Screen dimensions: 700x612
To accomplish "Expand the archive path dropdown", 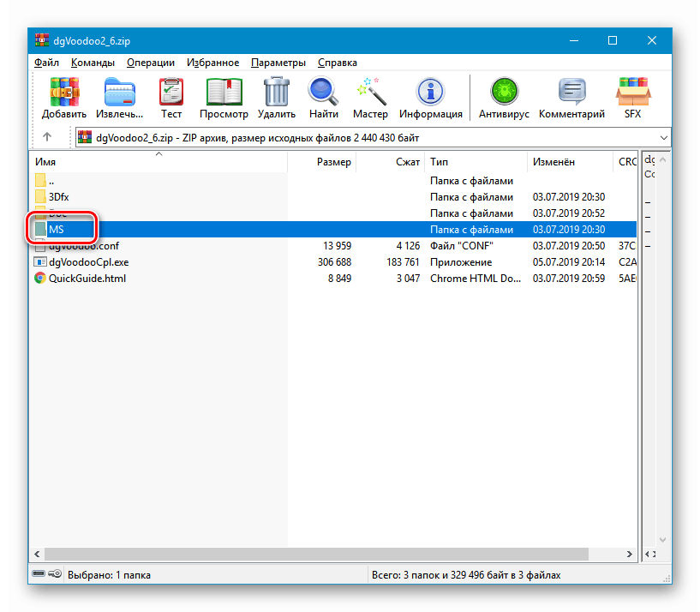I will pyautogui.click(x=663, y=138).
